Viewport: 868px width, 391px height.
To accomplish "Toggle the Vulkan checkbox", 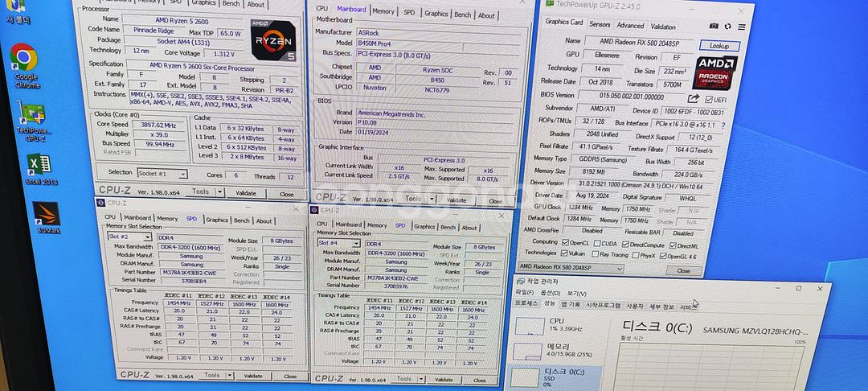I will point(564,253).
